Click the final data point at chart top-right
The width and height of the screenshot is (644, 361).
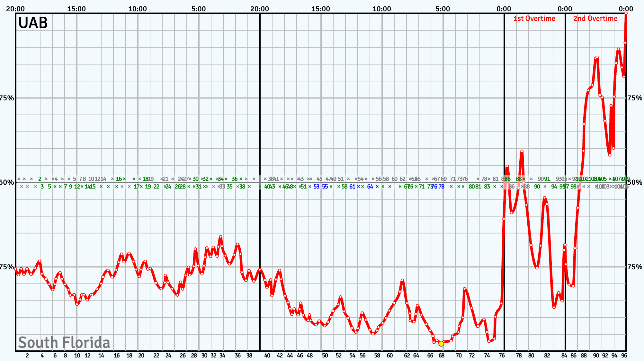[x=626, y=13]
